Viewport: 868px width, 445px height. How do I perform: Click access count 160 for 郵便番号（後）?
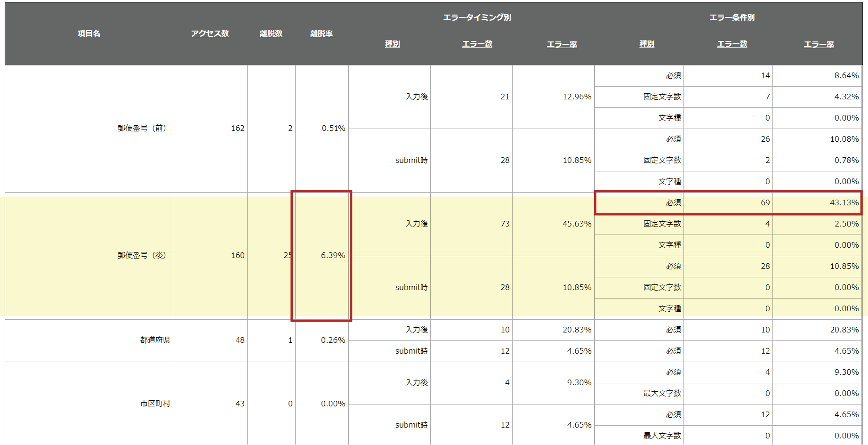click(238, 255)
